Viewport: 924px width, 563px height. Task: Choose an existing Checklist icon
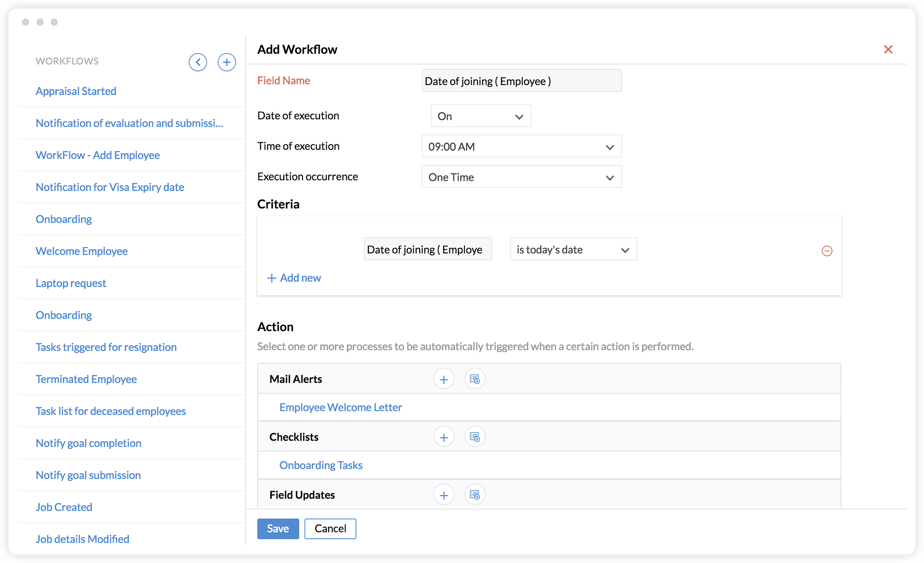coord(475,437)
